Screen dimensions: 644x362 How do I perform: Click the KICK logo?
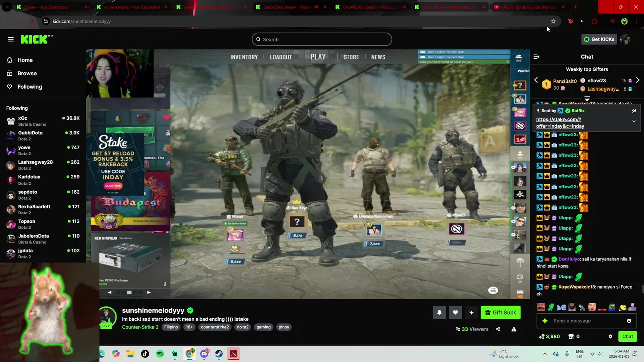[36, 39]
